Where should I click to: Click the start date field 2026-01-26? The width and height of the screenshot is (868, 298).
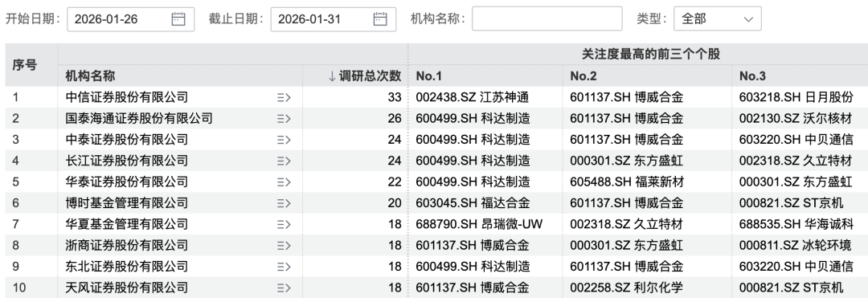(x=131, y=18)
